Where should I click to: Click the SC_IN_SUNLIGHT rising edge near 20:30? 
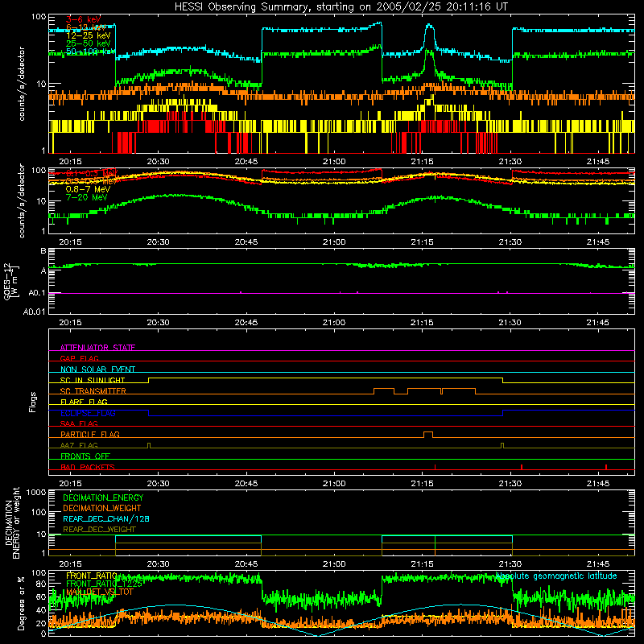click(x=149, y=380)
